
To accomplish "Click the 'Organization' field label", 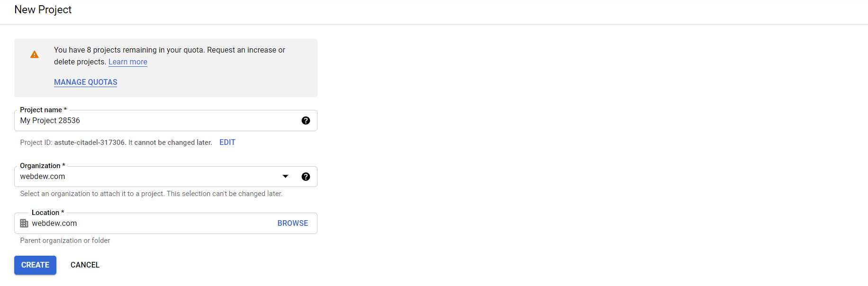I will pyautogui.click(x=40, y=166).
